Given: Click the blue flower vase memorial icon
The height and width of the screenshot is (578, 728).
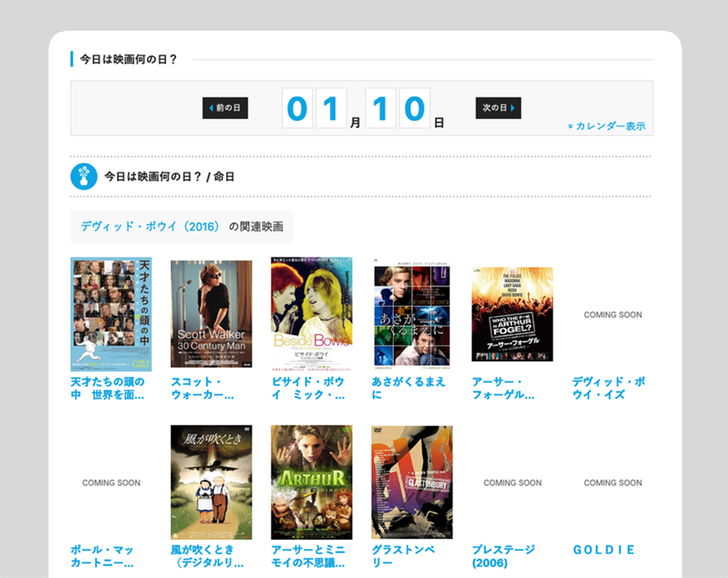Looking at the screenshot, I should coord(84,177).
